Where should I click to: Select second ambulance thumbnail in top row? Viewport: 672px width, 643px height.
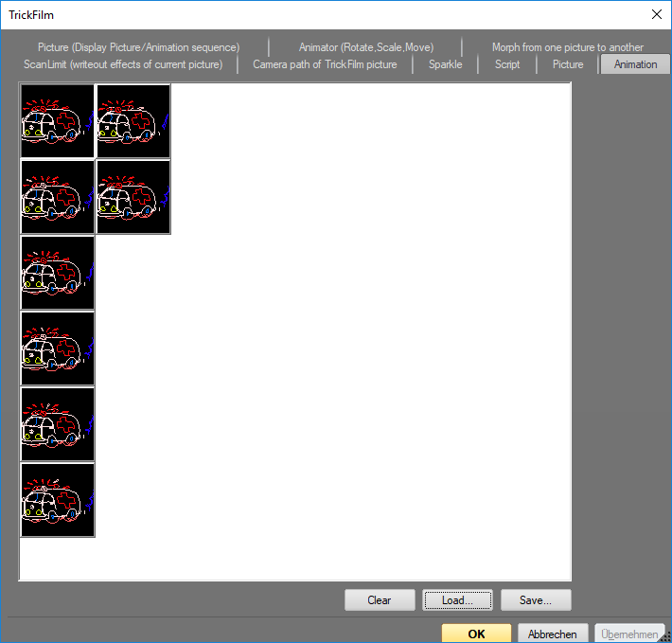[133, 121]
